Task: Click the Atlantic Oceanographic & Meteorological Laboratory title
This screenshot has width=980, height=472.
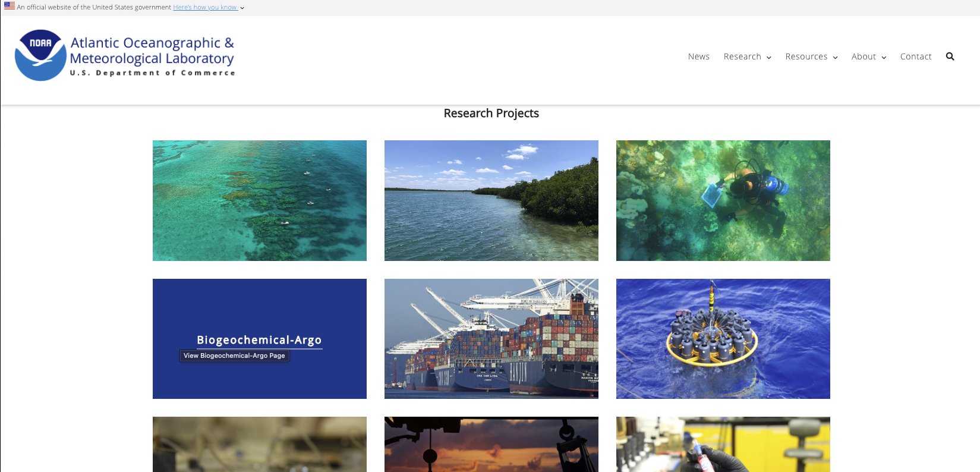Action: click(x=152, y=51)
